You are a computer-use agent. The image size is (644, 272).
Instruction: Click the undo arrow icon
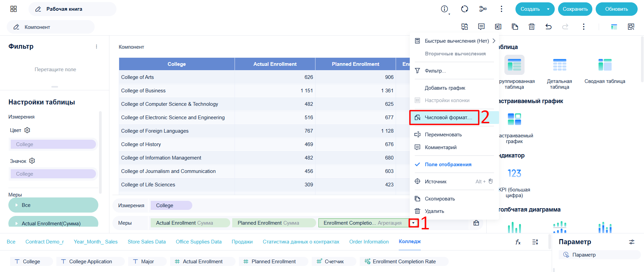point(548,27)
